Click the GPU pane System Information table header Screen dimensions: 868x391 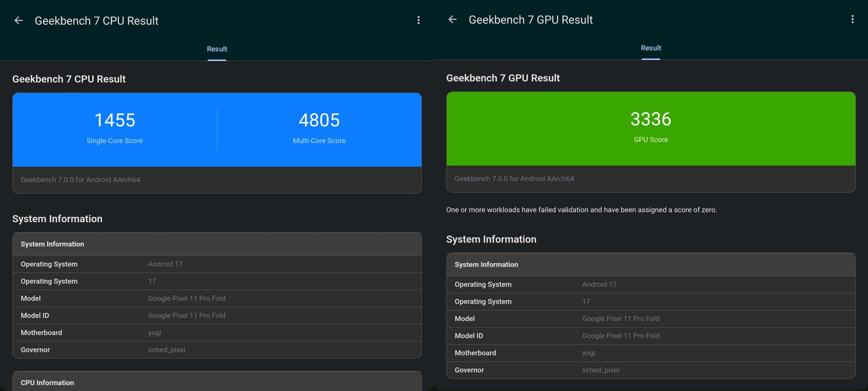(651, 265)
